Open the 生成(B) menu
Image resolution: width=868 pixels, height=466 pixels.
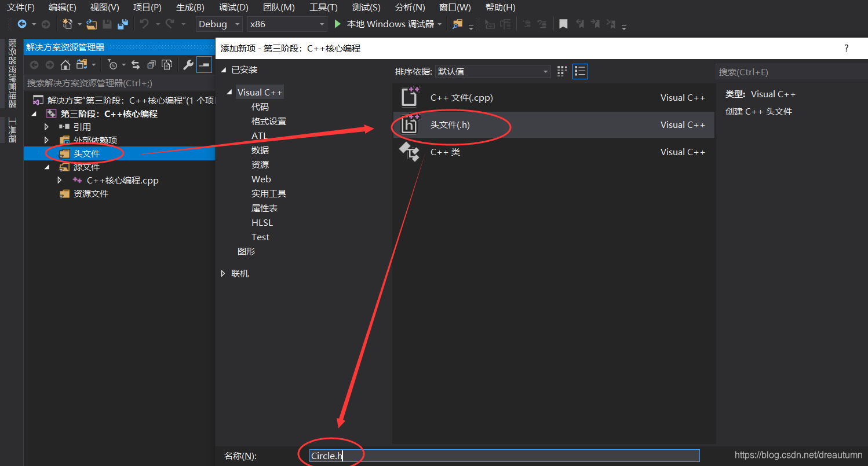point(190,8)
